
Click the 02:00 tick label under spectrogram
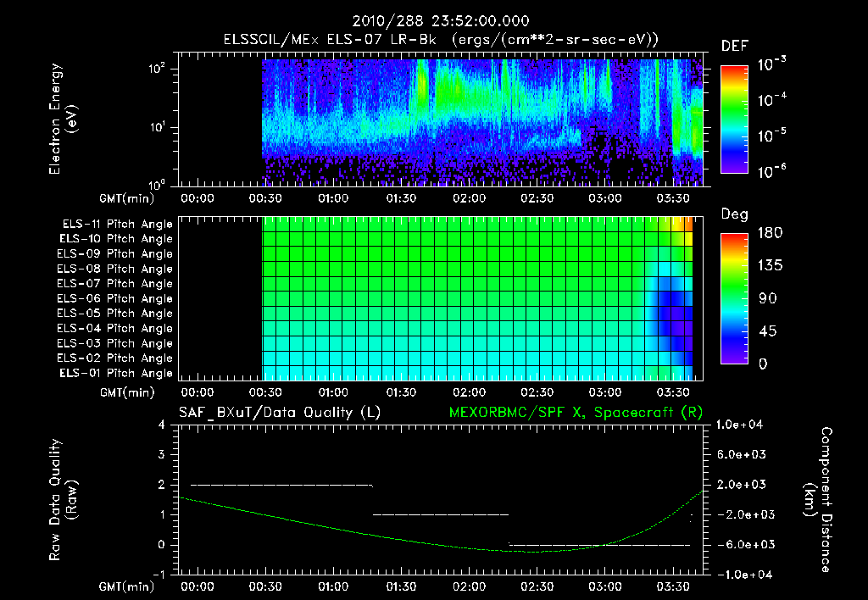tap(469, 198)
